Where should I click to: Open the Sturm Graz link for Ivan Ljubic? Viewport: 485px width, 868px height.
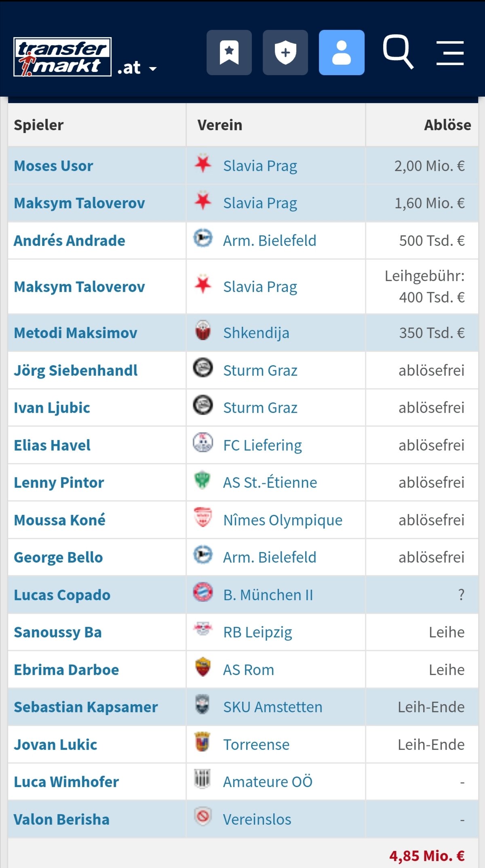coord(260,408)
